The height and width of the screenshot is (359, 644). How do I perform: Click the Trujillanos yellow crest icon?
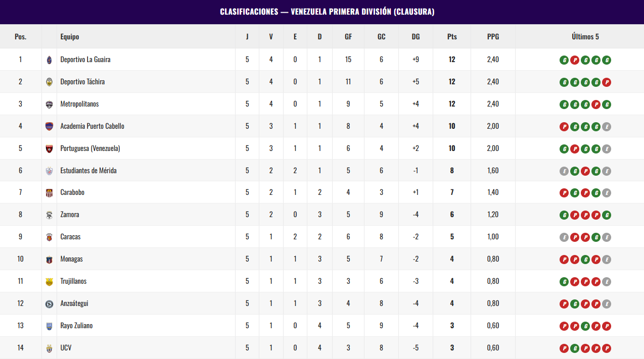click(x=49, y=281)
